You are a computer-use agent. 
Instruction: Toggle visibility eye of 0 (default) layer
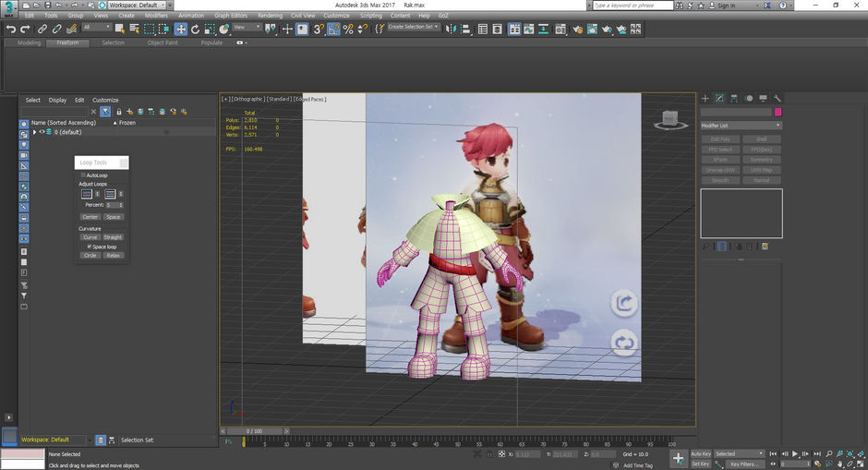coord(42,132)
